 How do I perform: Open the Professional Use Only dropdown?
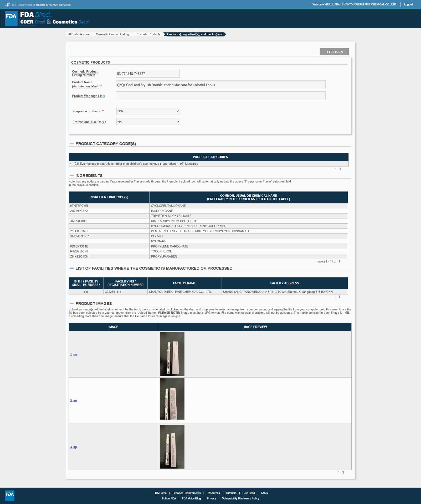pos(148,122)
